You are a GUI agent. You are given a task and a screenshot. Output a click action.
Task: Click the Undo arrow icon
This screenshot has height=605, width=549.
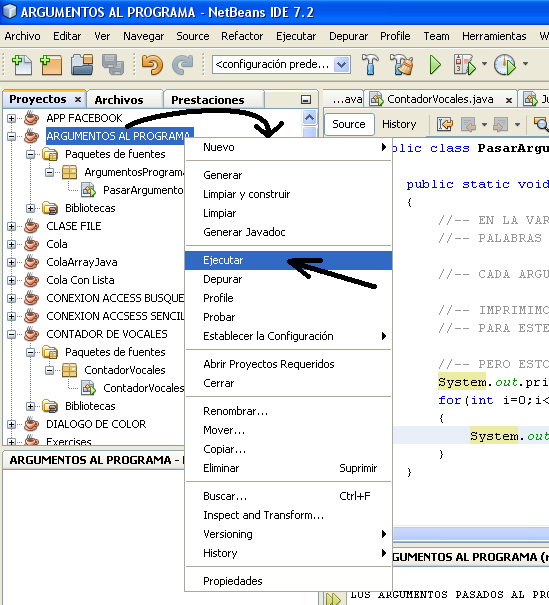pyautogui.click(x=152, y=64)
